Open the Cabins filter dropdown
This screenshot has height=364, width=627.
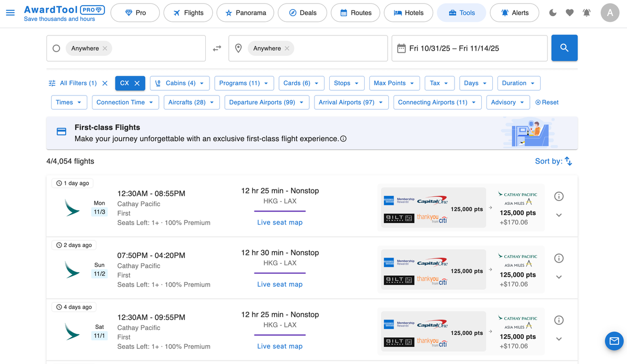(x=180, y=83)
